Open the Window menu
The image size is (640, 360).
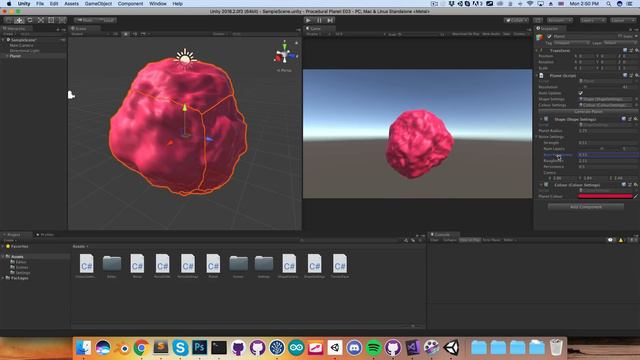click(158, 4)
